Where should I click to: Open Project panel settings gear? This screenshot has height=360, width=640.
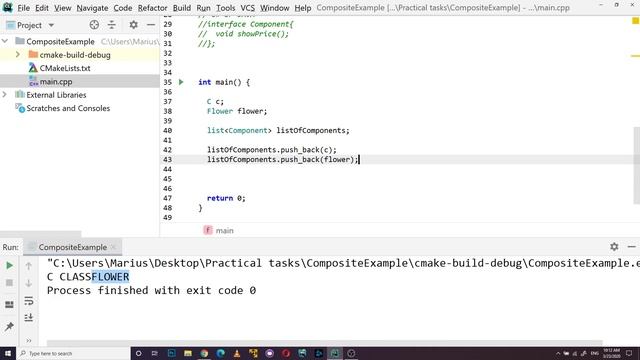[133, 25]
